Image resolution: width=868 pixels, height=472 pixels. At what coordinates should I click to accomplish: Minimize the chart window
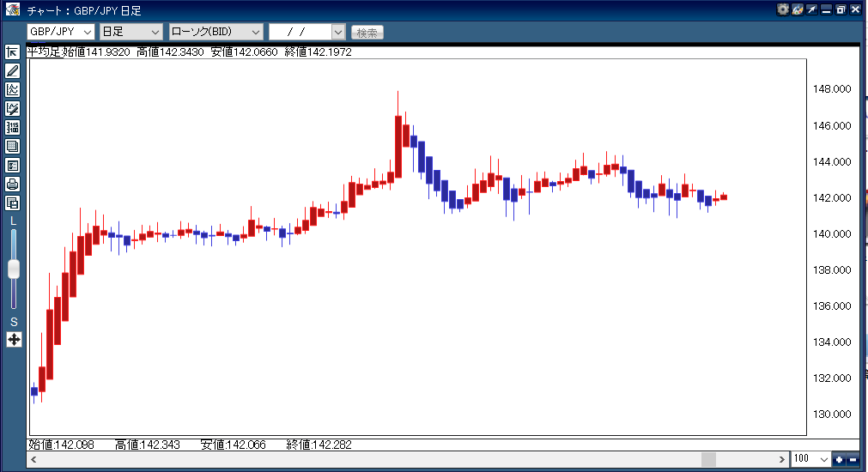826,9
